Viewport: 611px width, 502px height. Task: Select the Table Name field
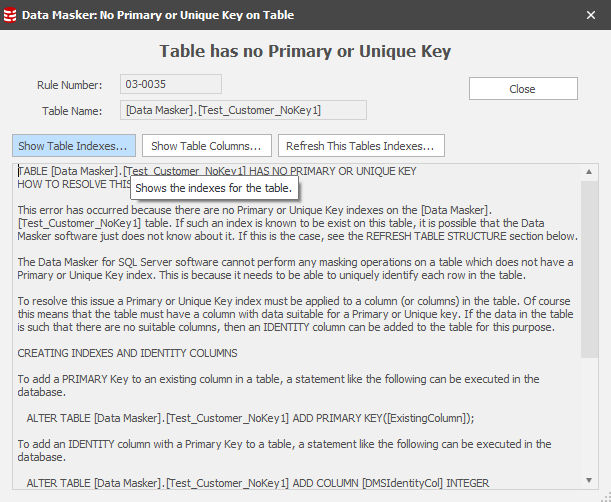(x=243, y=110)
